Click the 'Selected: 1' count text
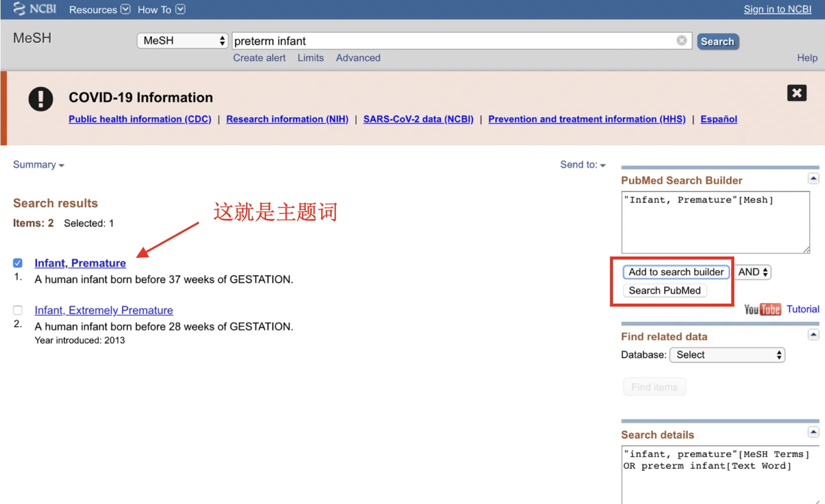Viewport: 825px width, 504px height. (x=89, y=223)
